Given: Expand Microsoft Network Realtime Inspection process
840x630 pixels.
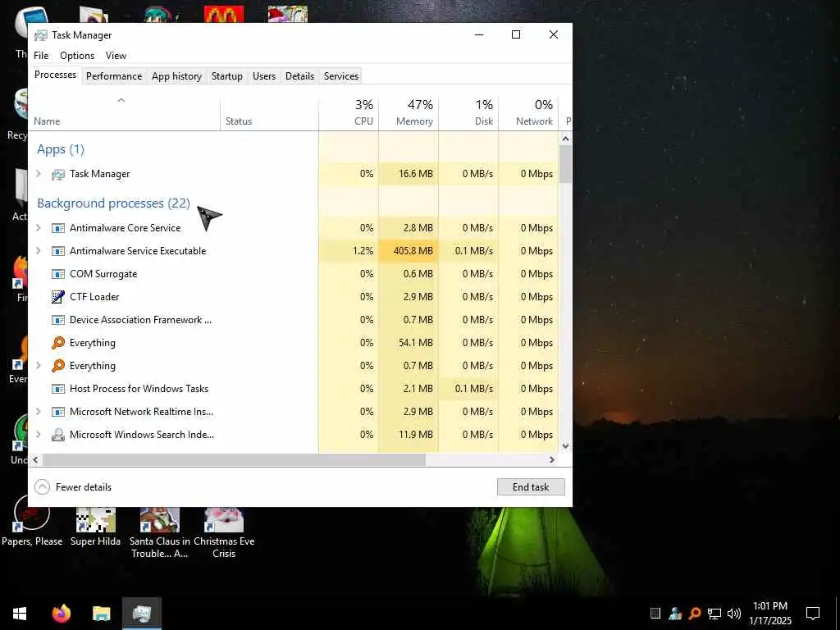Looking at the screenshot, I should [38, 412].
